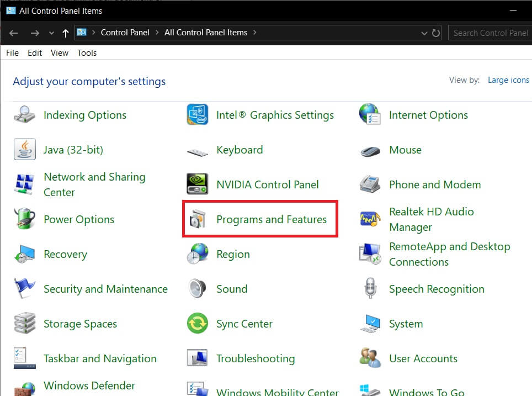Open the NVIDIA Control Panel icon
The image size is (532, 396).
tap(198, 184)
